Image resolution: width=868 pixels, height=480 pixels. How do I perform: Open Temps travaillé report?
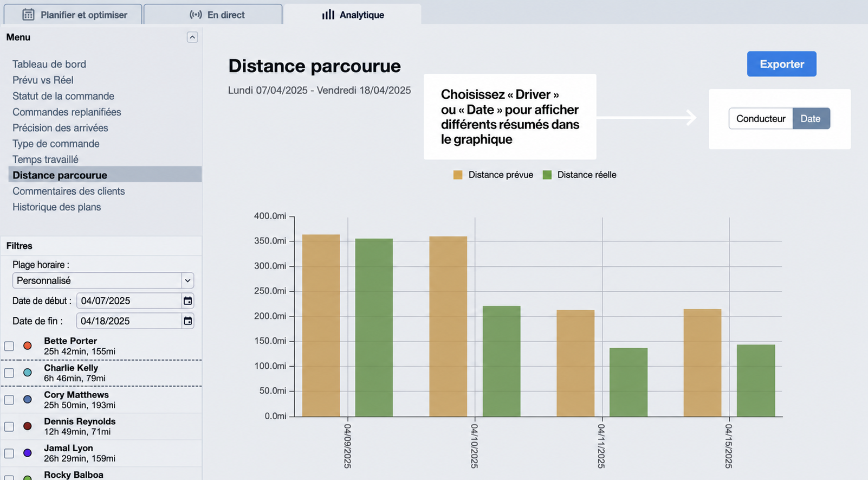click(46, 159)
